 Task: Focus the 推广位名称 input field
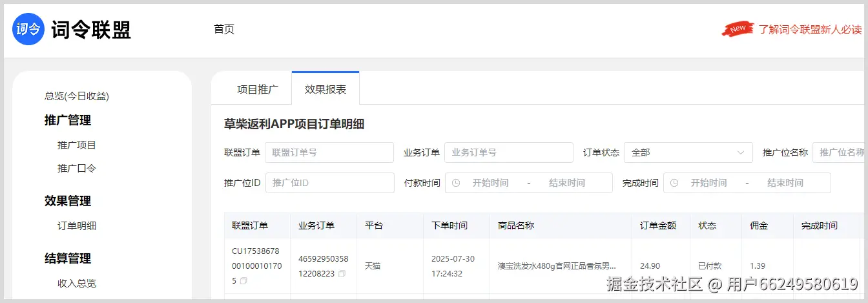(x=840, y=152)
